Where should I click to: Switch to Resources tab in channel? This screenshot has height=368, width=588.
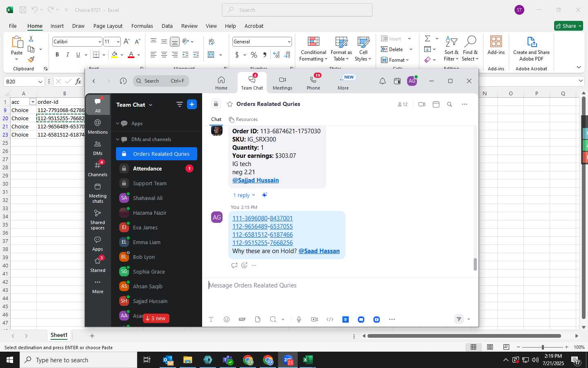pyautogui.click(x=243, y=119)
